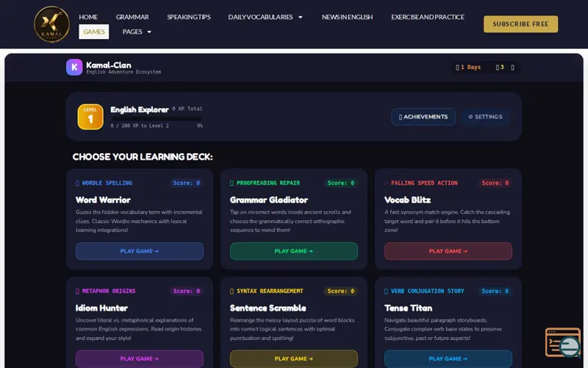Click the Falling Speed Action category icon
Viewport: 588px width, 368px height.
(x=387, y=183)
